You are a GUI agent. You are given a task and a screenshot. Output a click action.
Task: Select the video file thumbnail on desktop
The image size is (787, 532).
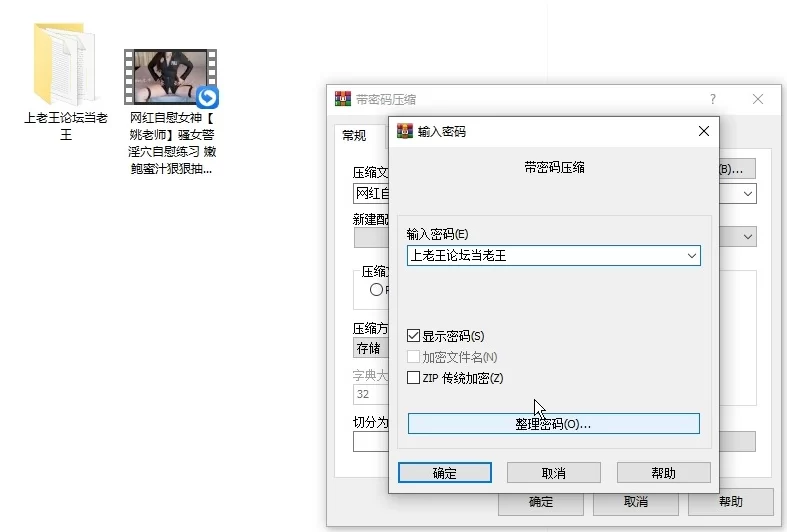[170, 78]
